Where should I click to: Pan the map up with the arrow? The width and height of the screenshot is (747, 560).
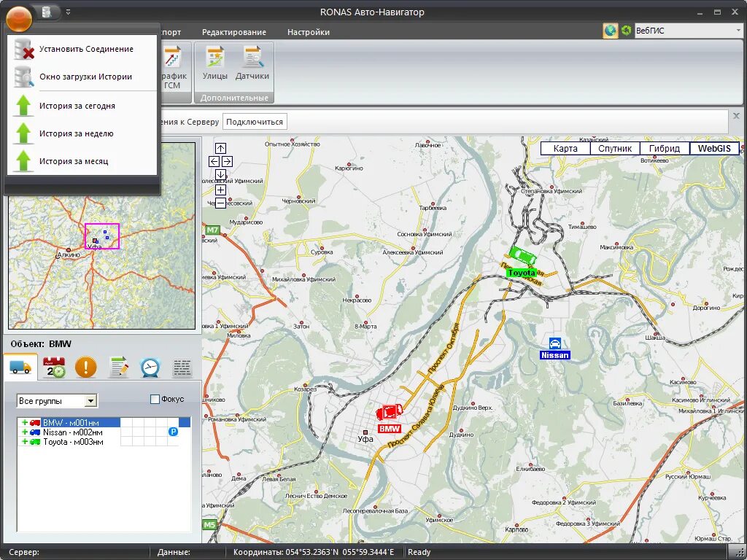[x=220, y=148]
